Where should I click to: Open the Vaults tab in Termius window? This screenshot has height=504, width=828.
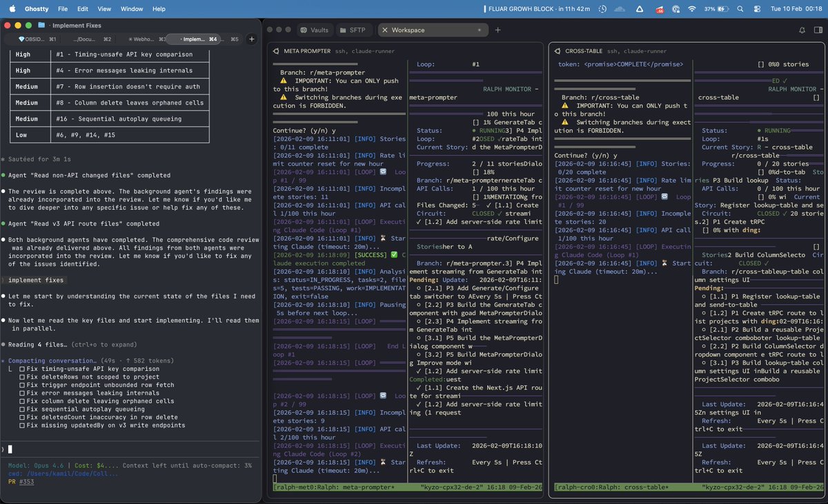pos(314,30)
